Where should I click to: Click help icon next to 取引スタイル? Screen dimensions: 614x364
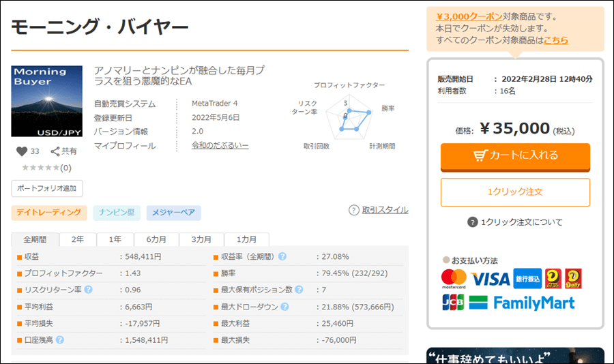(353, 210)
